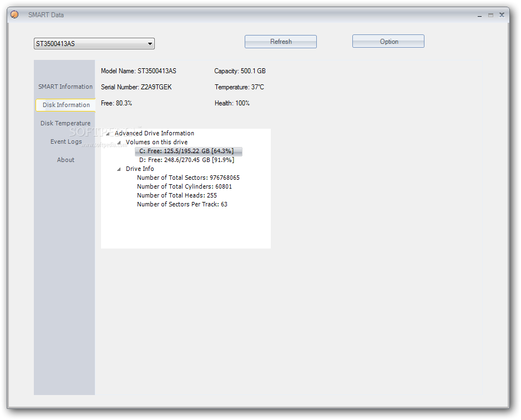This screenshot has width=521, height=420.
Task: Click the Serial Number: Z2A9TGEK text
Action: 136,87
